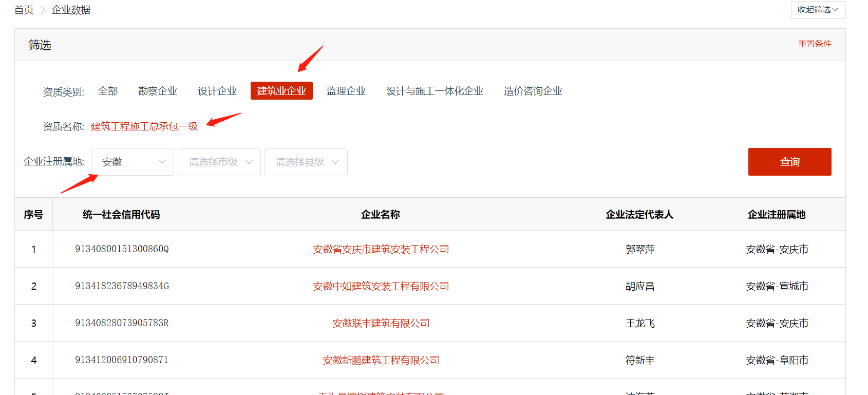868x395 pixels.
Task: Select 设计企业 category filter
Action: coord(217,91)
